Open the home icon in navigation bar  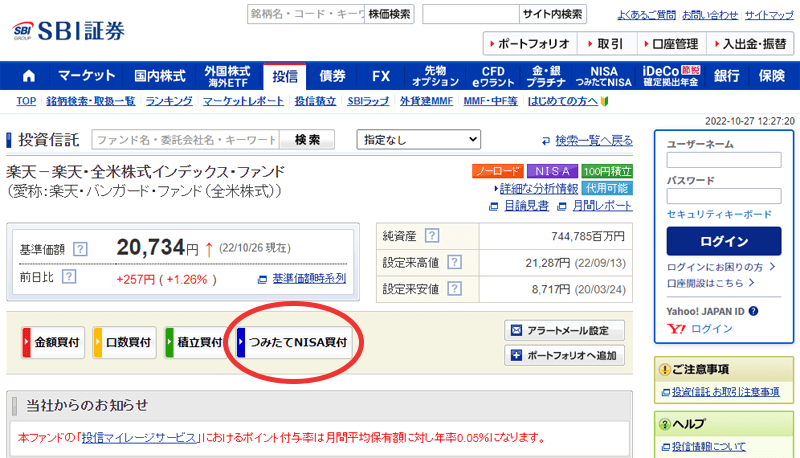(x=29, y=76)
